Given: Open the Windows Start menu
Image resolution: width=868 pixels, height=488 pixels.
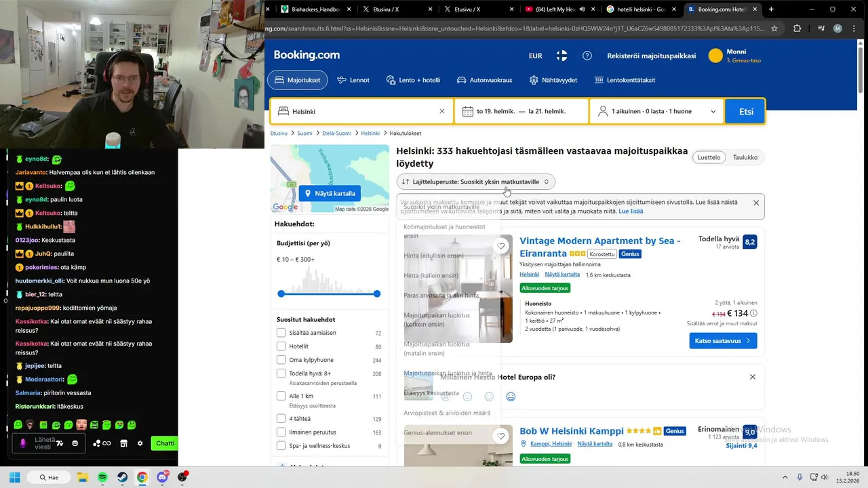Looking at the screenshot, I should [x=15, y=477].
